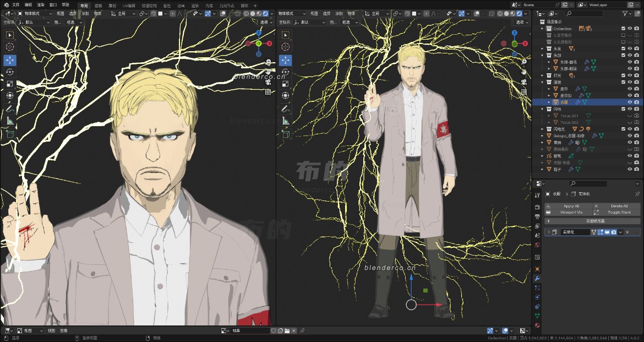Toggle solid shading in left viewport header
644x342 pixels.
coord(252,14)
